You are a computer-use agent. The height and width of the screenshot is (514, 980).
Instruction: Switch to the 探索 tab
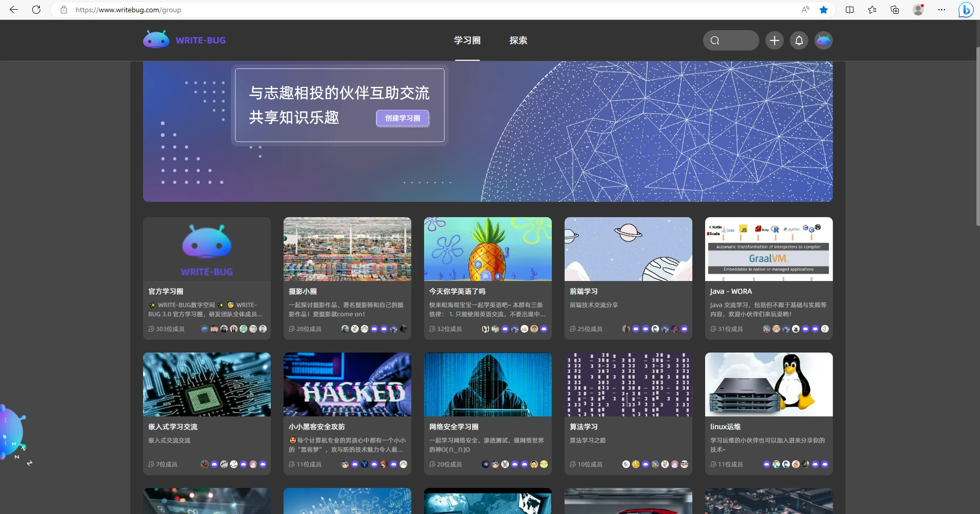coord(518,40)
